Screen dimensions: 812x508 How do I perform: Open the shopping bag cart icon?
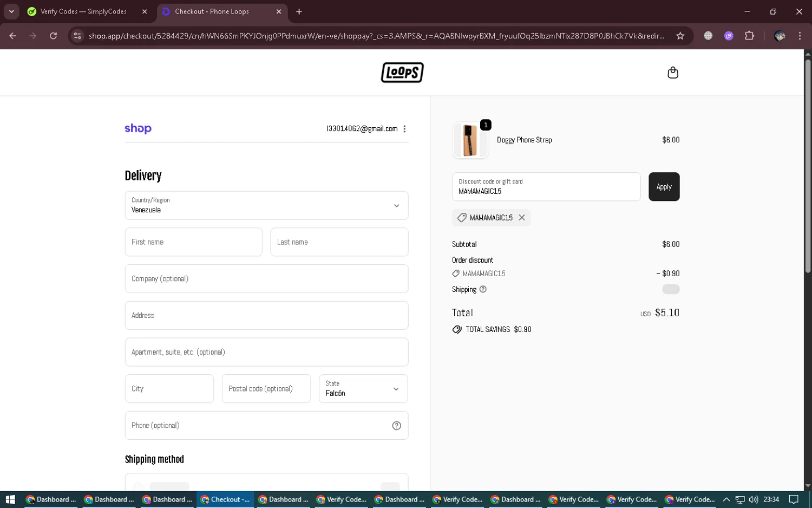[x=672, y=73]
